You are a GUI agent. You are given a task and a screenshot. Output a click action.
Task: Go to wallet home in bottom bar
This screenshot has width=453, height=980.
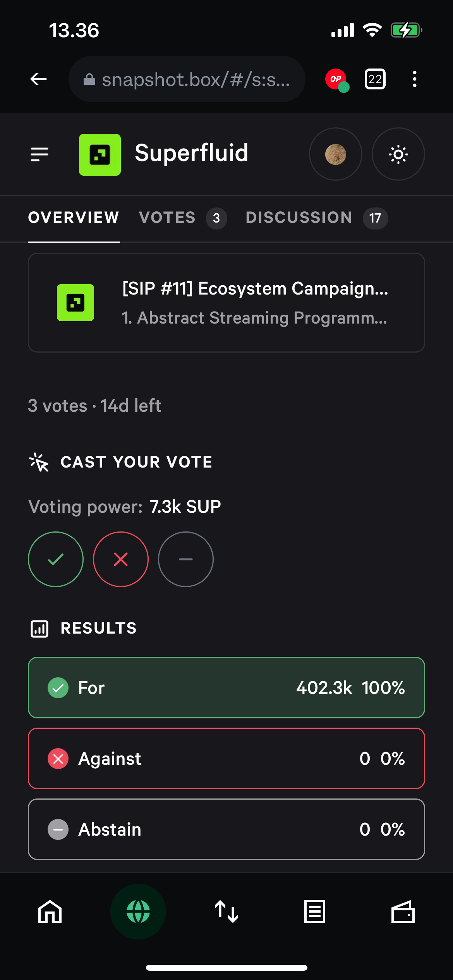[x=50, y=911]
